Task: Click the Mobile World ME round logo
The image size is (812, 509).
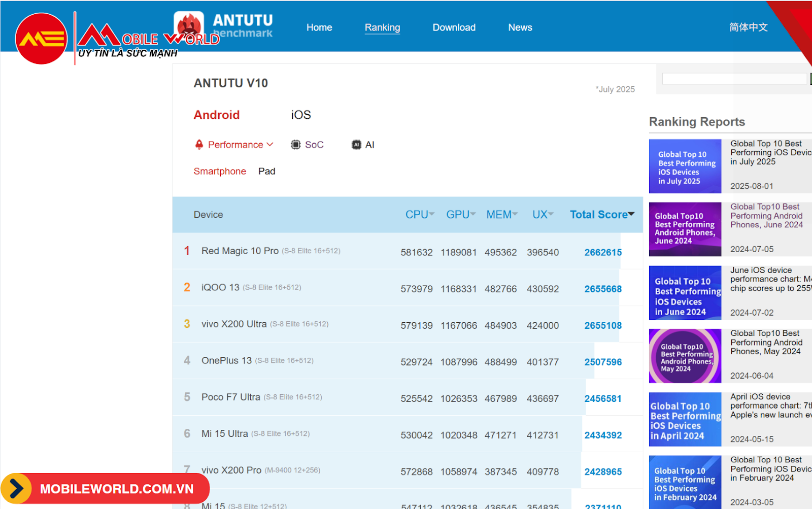Action: click(41, 39)
